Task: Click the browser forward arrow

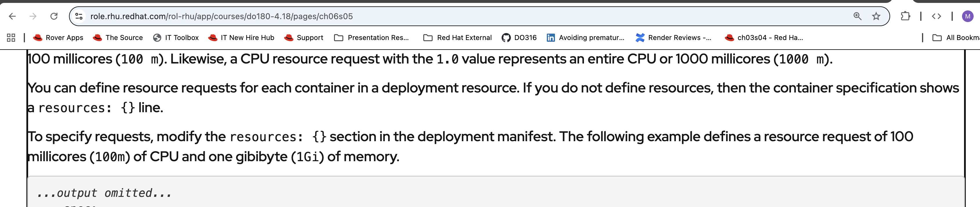Action: pos(33,16)
